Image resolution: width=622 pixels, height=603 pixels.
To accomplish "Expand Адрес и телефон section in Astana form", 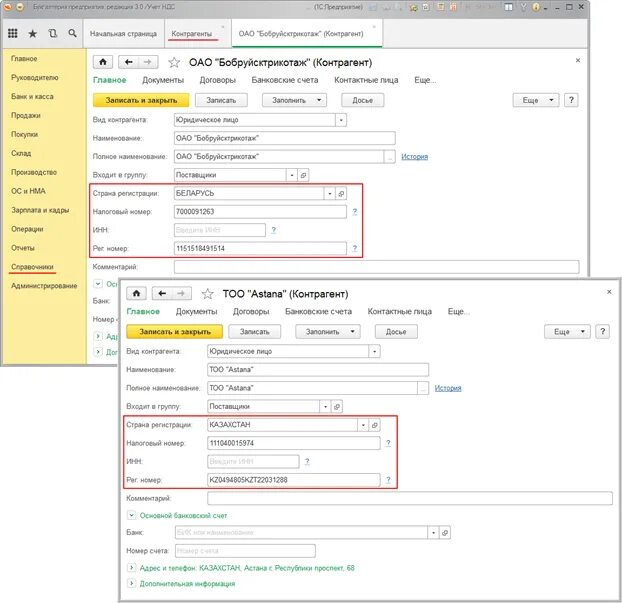I will 131,568.
